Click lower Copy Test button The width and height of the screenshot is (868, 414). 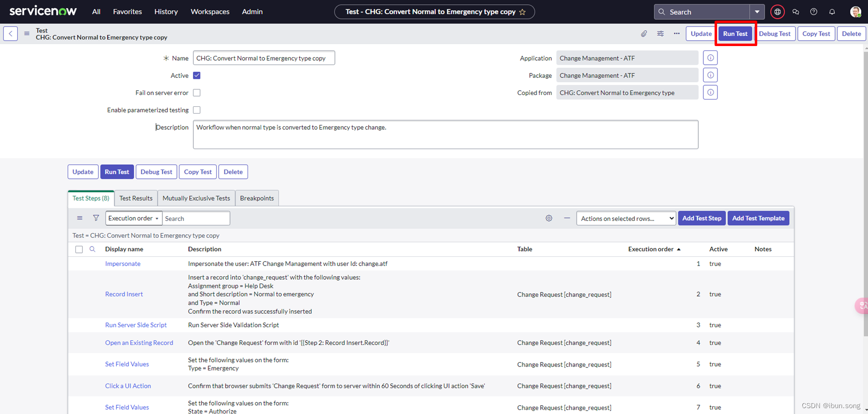[198, 172]
